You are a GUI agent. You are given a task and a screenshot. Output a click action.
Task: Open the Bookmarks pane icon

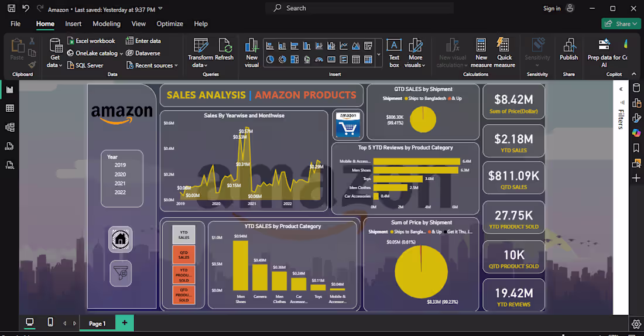pyautogui.click(x=636, y=148)
